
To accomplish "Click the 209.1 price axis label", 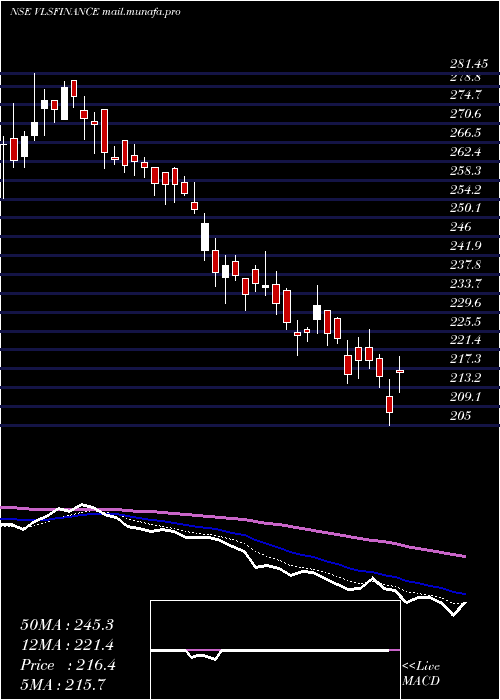I will tap(466, 397).
